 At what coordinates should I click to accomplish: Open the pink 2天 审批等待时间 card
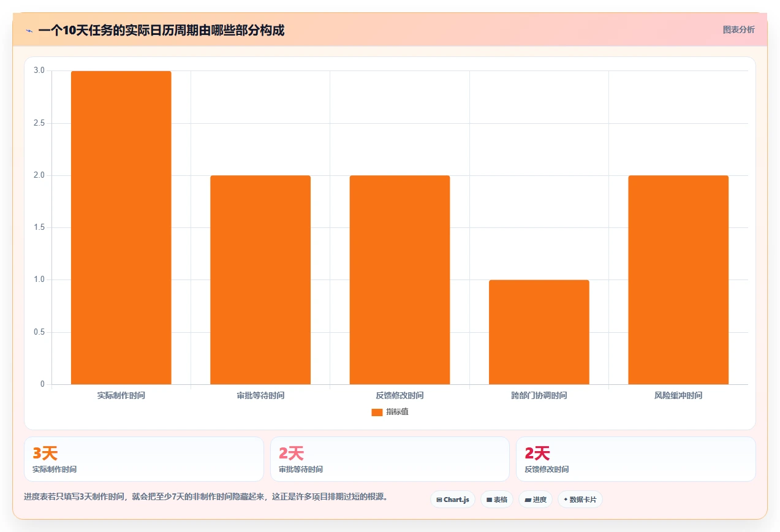[390, 459]
